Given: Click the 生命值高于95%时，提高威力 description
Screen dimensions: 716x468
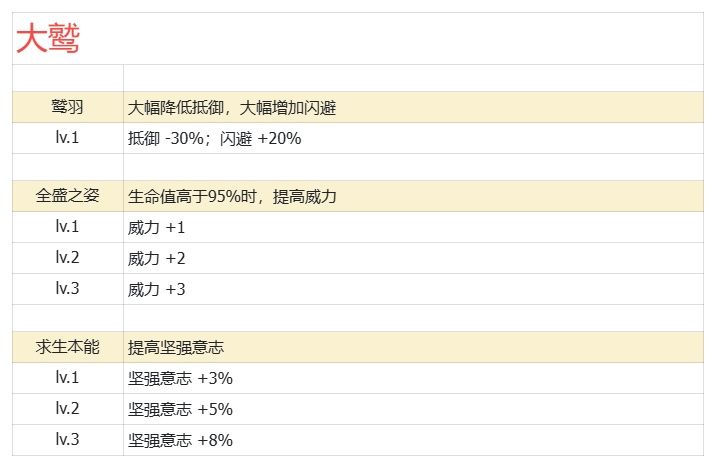Looking at the screenshot, I should [x=232, y=197].
